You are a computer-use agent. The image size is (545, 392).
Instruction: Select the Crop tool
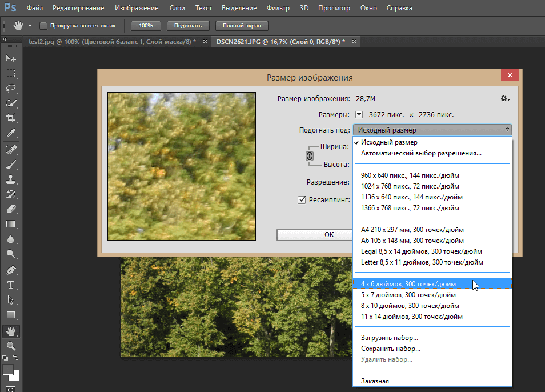coord(10,118)
